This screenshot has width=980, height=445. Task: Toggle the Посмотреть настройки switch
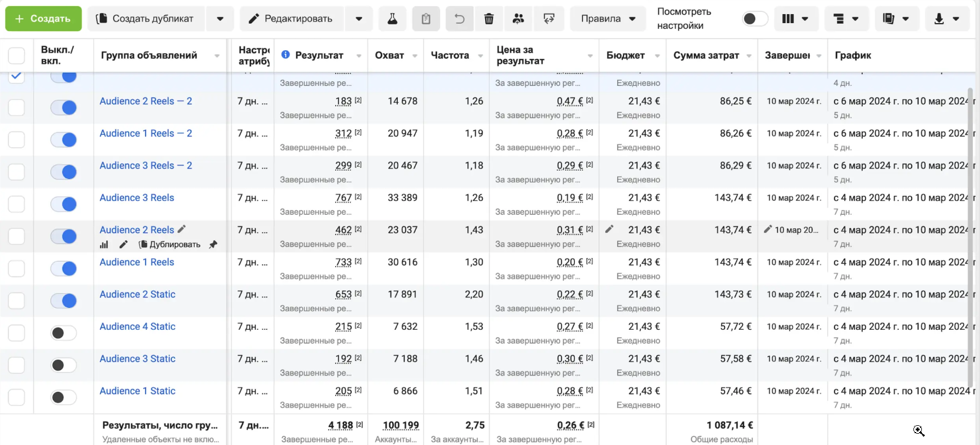[x=755, y=19]
